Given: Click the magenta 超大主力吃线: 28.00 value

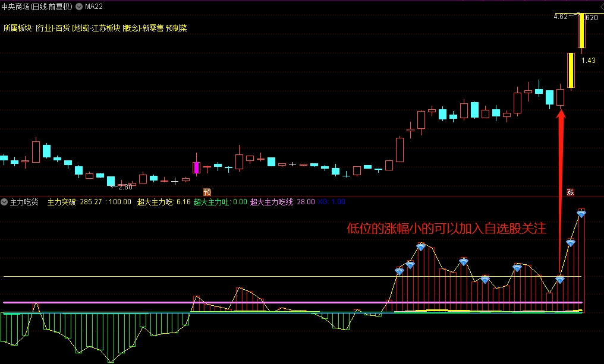Looking at the screenshot, I should point(282,202).
